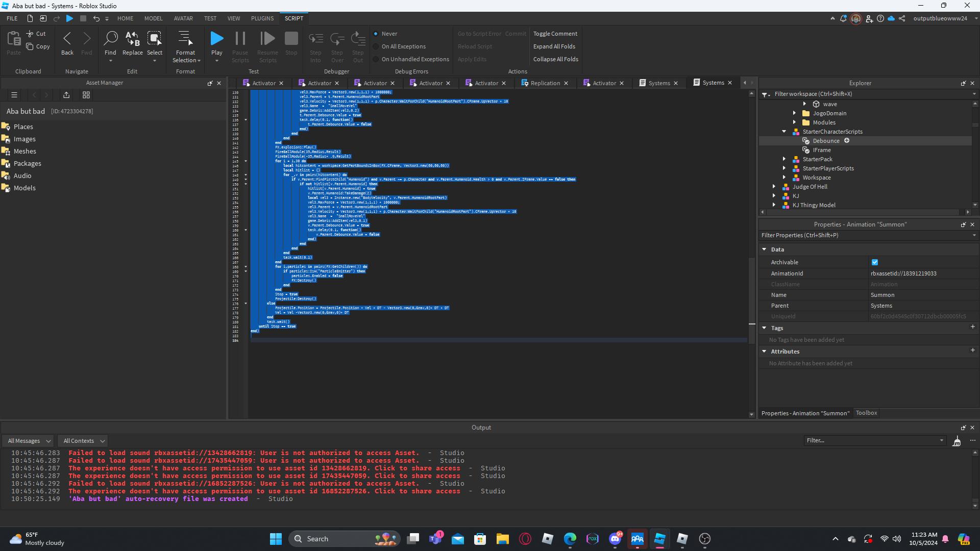Open the All Messages dropdown
This screenshot has height=551, width=980.
click(29, 441)
